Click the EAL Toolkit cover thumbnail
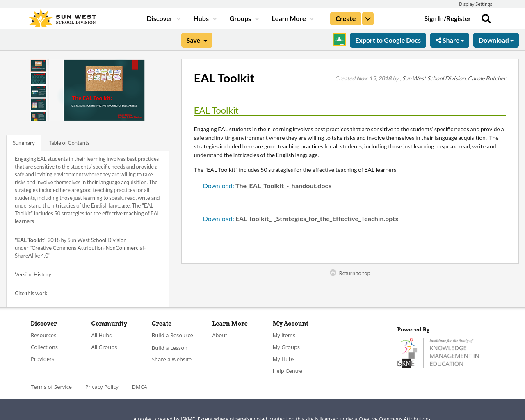Viewport: 525px width, 420px height. pos(104,90)
